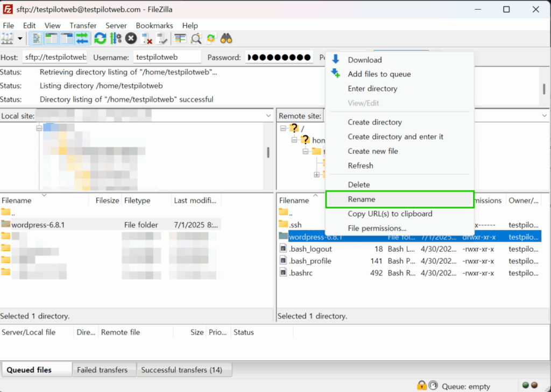Cancel current operation with black X icon
551x392 pixels.
coord(131,38)
